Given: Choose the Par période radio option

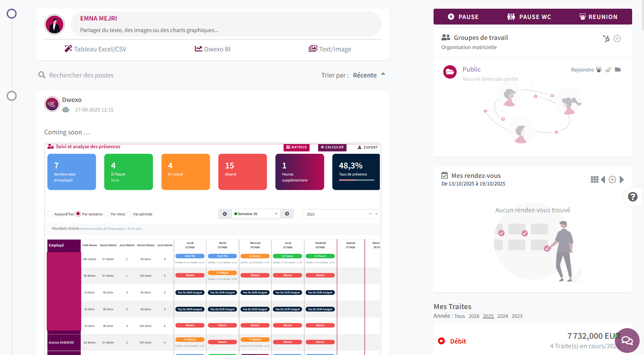Looking at the screenshot, I should [x=129, y=214].
